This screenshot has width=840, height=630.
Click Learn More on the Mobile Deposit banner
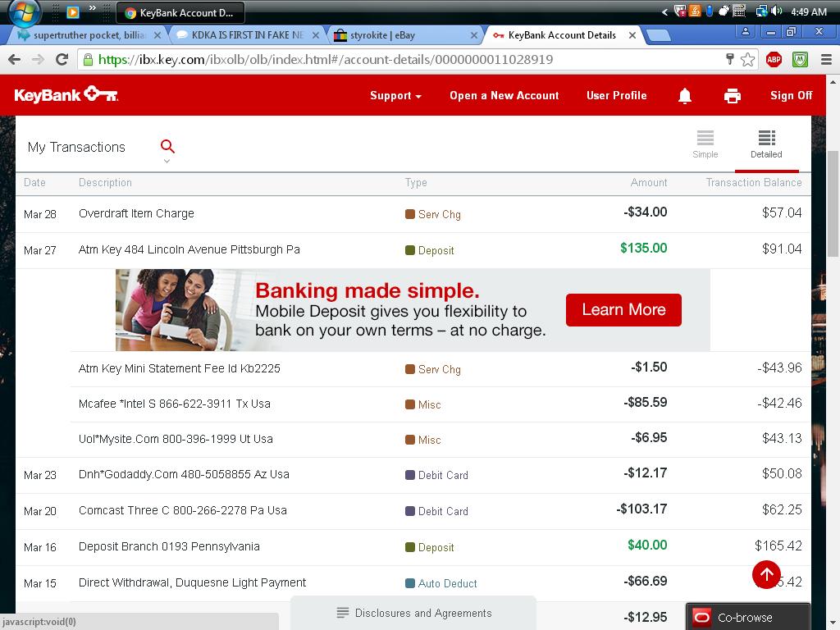tap(623, 309)
